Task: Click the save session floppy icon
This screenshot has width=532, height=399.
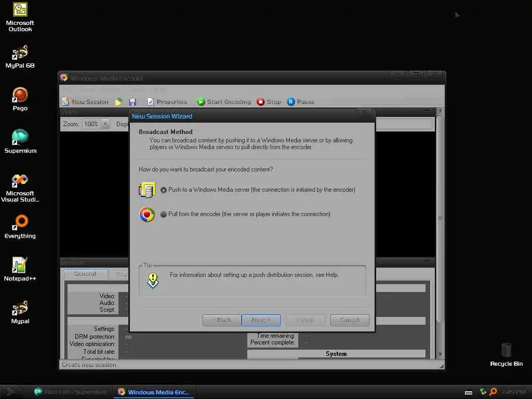Action: (132, 102)
